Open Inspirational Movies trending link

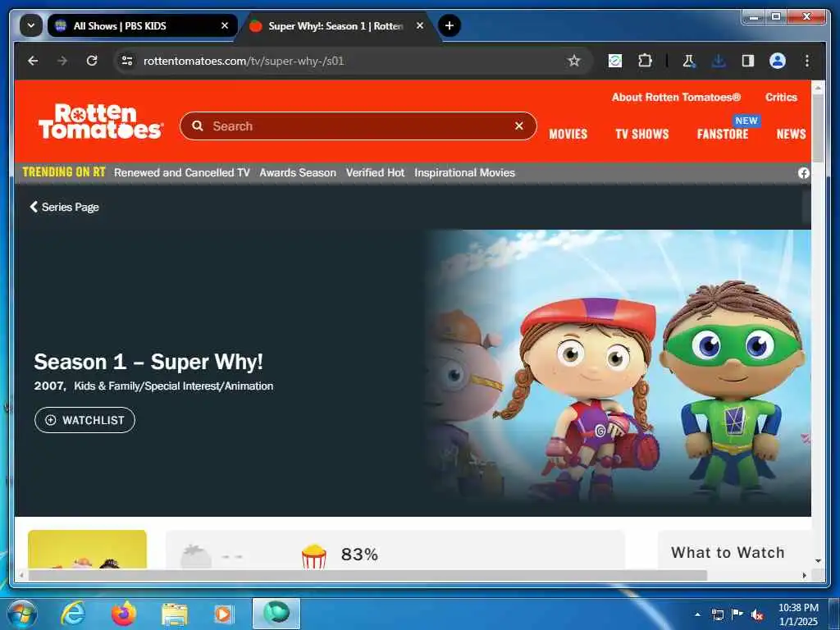(x=464, y=172)
